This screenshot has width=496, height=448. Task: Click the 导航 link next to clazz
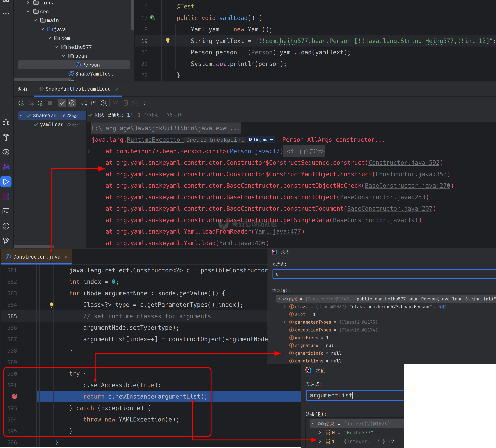[x=442, y=306]
